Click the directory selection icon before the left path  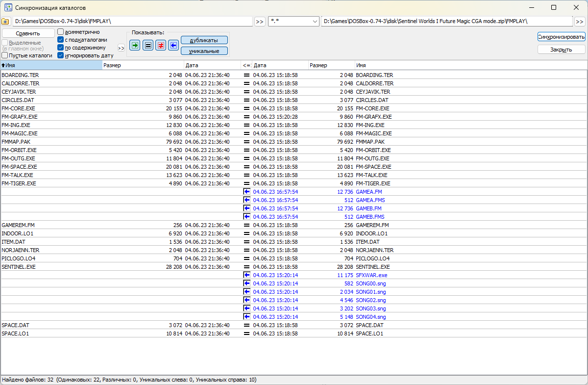(6, 22)
